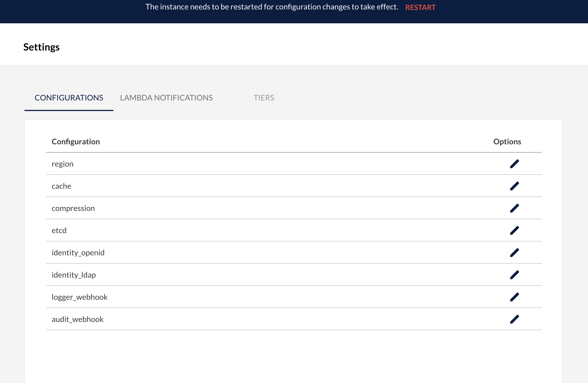Click the RESTART link in the banner
Image resolution: width=588 pixels, height=383 pixels.
click(420, 7)
